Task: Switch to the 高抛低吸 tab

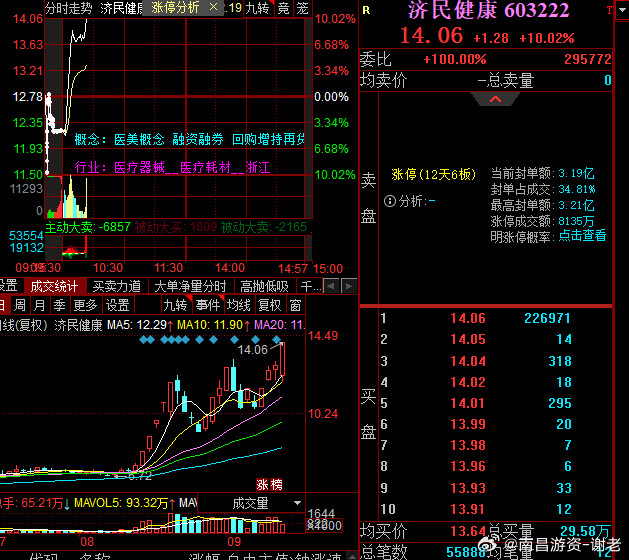Action: (x=264, y=286)
